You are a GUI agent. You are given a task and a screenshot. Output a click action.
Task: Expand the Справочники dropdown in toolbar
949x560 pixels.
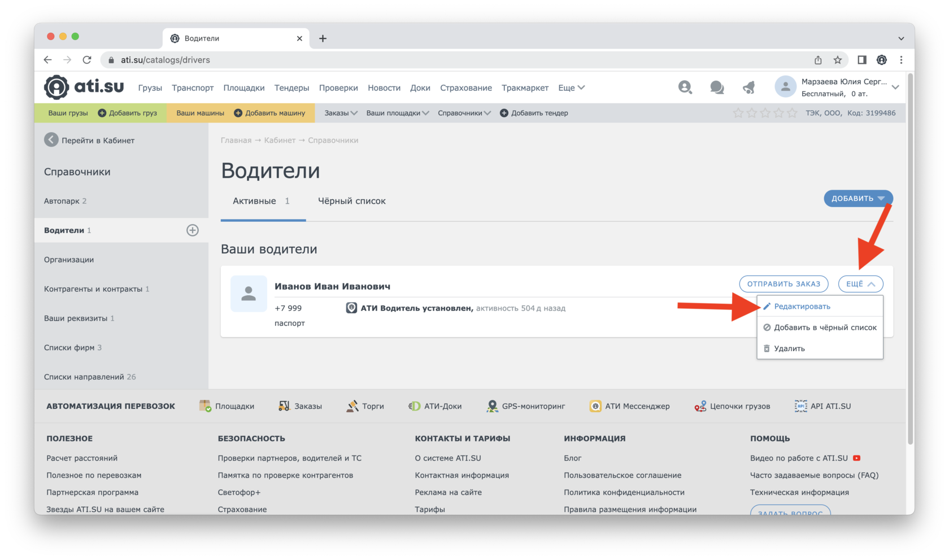pos(464,113)
